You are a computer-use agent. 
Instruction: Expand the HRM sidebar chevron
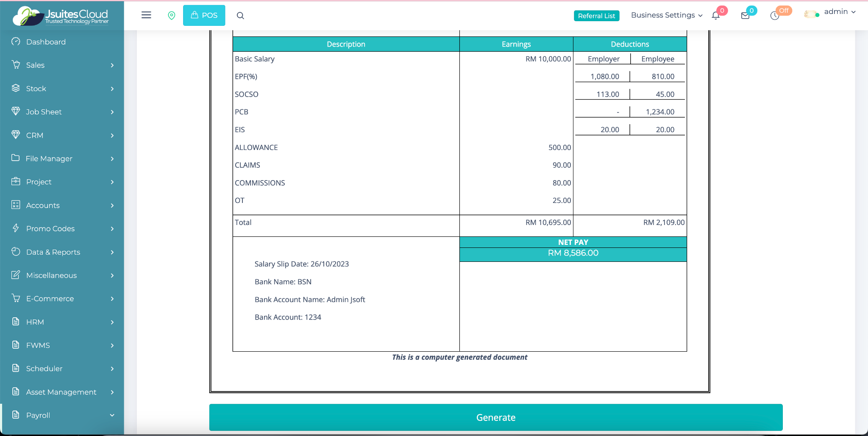tap(112, 322)
